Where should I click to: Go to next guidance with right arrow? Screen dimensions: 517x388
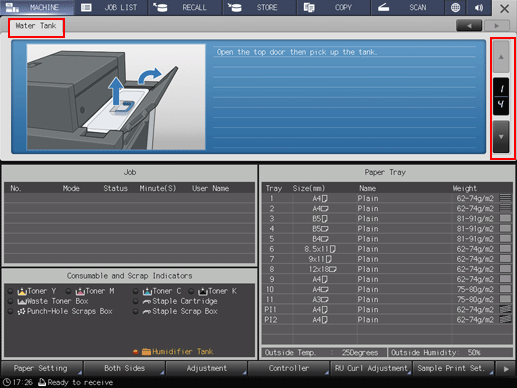click(x=497, y=26)
